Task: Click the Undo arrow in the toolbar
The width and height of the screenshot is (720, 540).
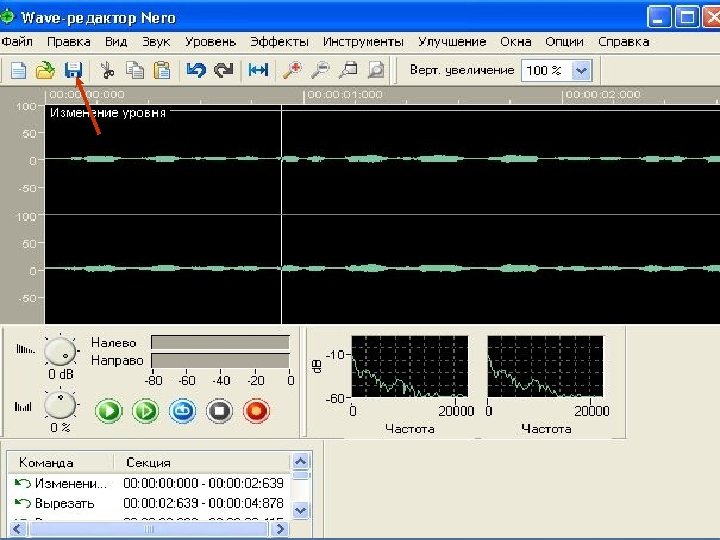Action: [196, 70]
